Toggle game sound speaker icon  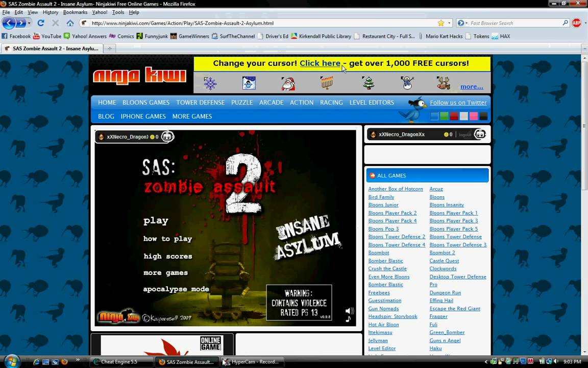pos(350,311)
